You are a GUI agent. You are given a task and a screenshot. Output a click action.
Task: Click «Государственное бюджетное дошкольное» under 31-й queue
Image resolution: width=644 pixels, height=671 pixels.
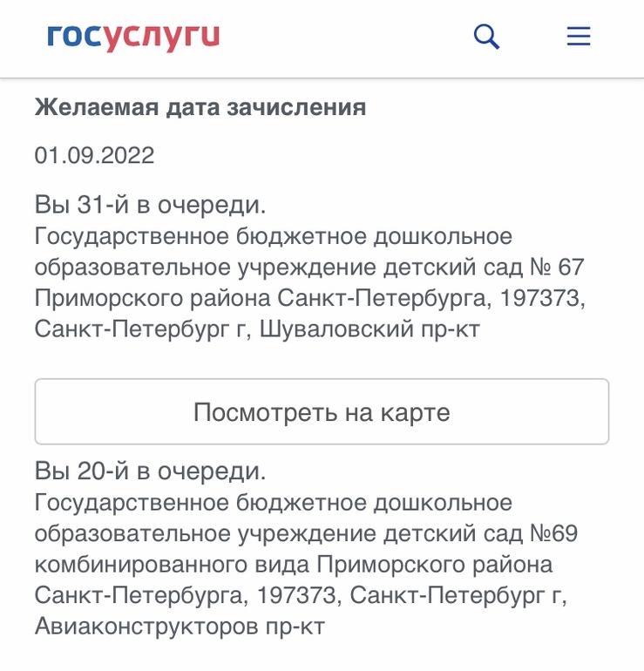pos(274,236)
